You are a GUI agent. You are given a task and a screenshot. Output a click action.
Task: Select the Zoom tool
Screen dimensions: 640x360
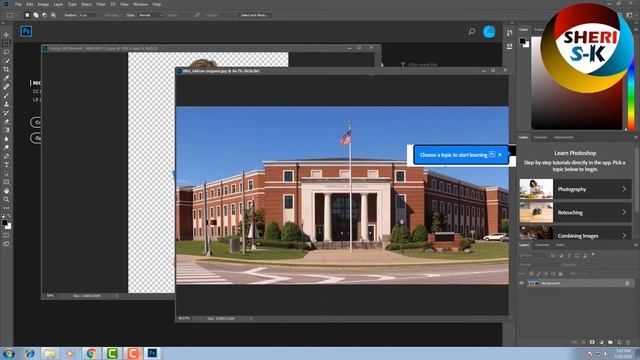point(6,200)
